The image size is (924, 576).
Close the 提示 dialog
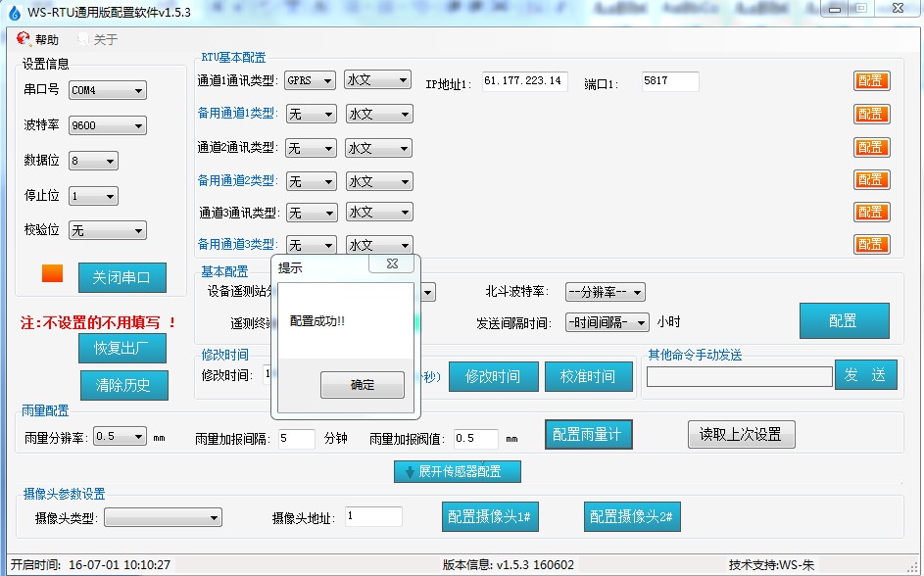point(393,264)
